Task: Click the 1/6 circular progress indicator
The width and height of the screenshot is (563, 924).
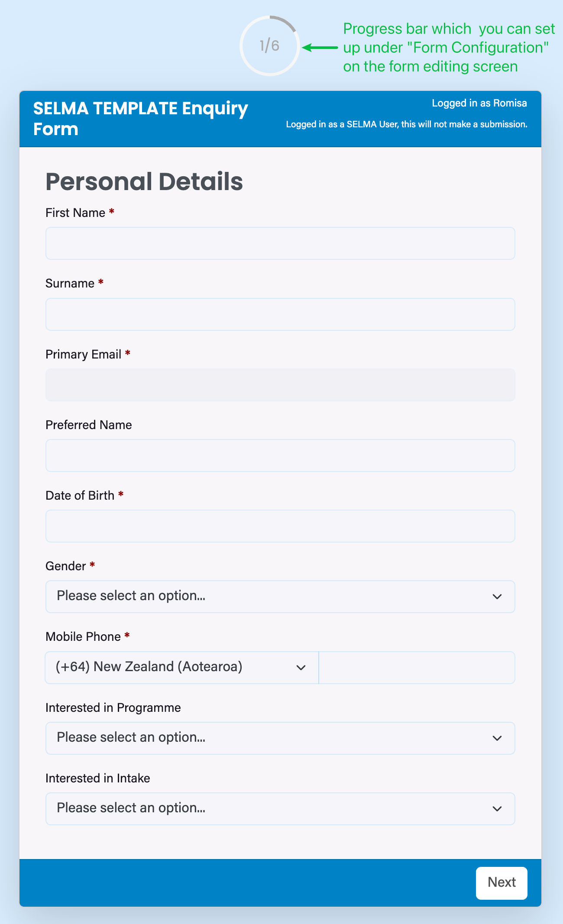Action: click(x=269, y=46)
